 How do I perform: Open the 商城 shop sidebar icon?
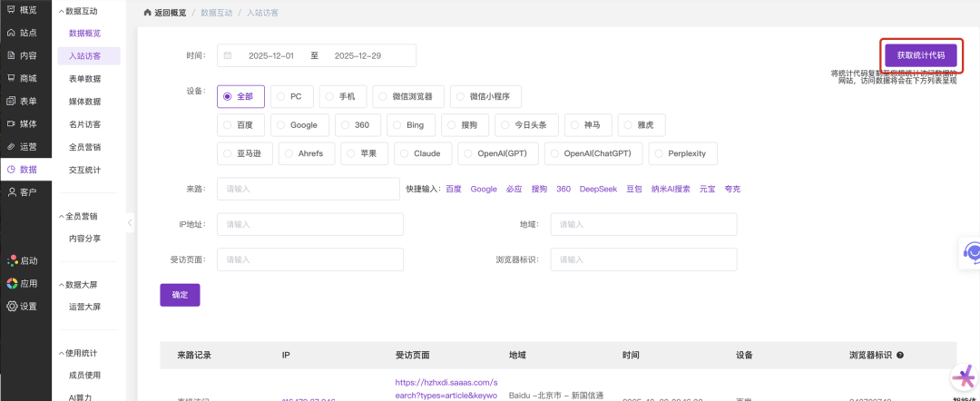[x=11, y=78]
